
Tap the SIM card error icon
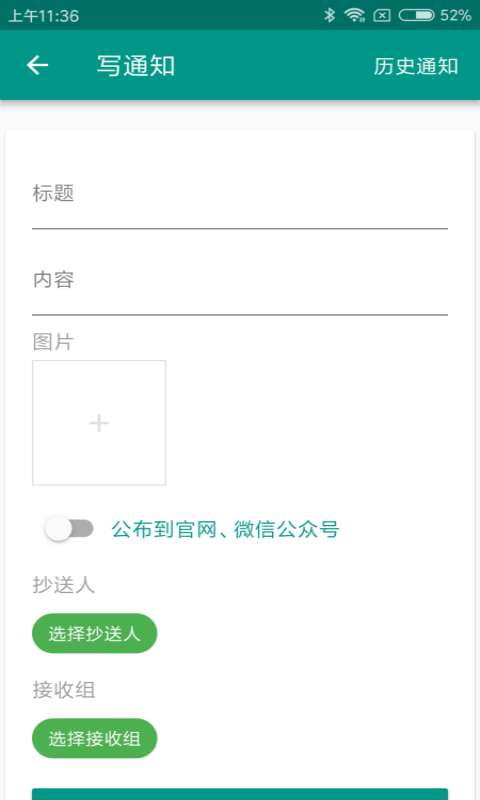pyautogui.click(x=382, y=16)
